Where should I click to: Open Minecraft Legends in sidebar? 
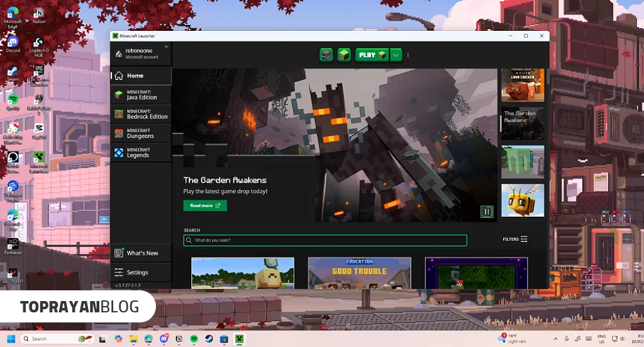click(x=141, y=152)
